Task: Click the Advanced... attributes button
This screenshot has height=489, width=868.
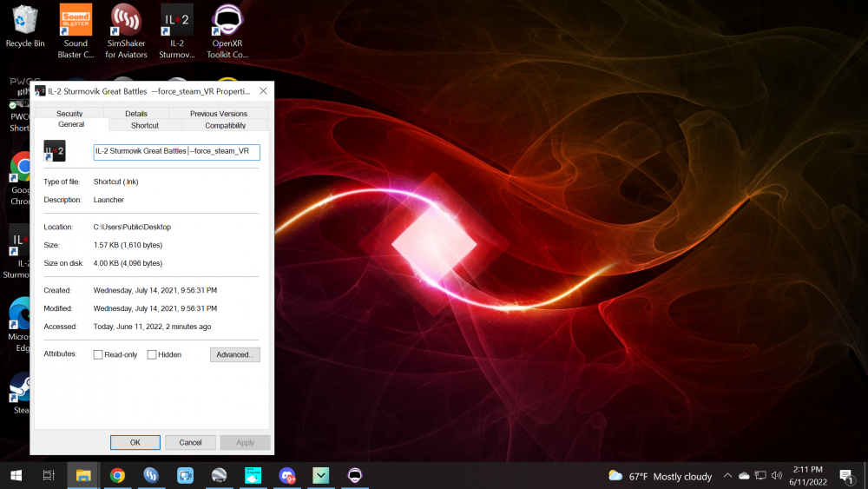Action: click(234, 354)
